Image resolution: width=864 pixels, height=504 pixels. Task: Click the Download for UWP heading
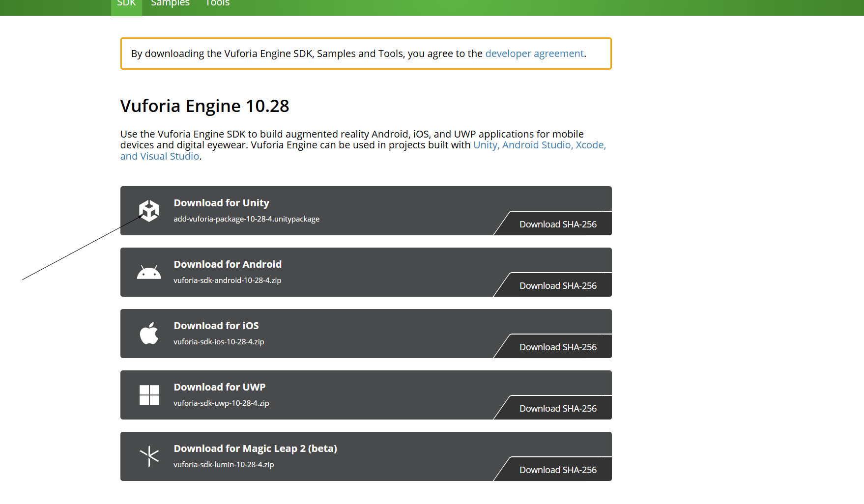coord(220,387)
